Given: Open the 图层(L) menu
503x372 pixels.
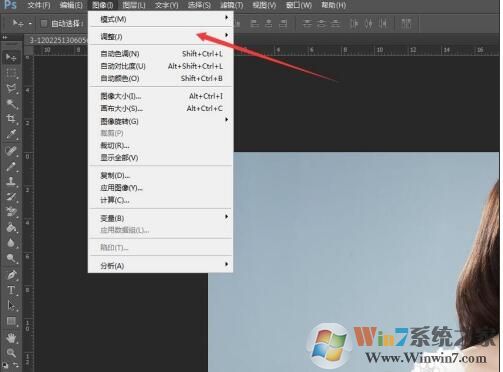Looking at the screenshot, I should tap(134, 5).
